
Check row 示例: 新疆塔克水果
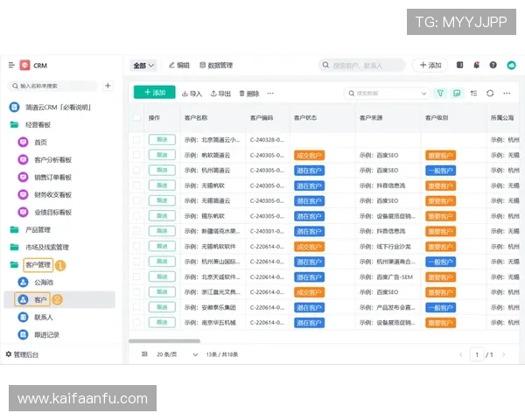click(136, 231)
